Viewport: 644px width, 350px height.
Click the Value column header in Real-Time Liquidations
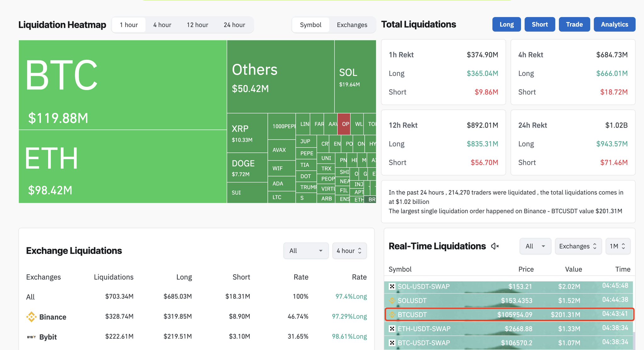[574, 269]
